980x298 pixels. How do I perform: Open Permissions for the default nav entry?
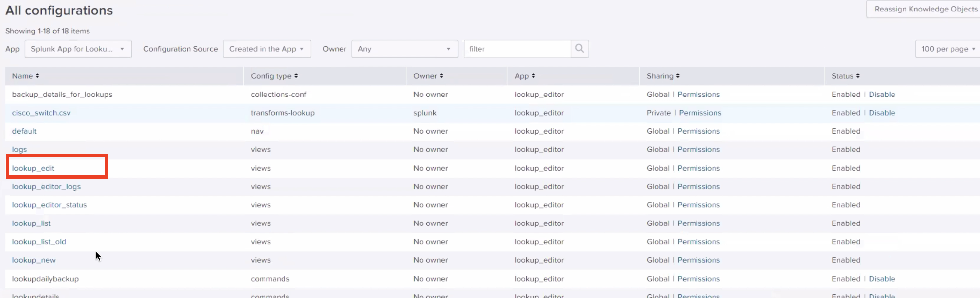tap(698, 131)
